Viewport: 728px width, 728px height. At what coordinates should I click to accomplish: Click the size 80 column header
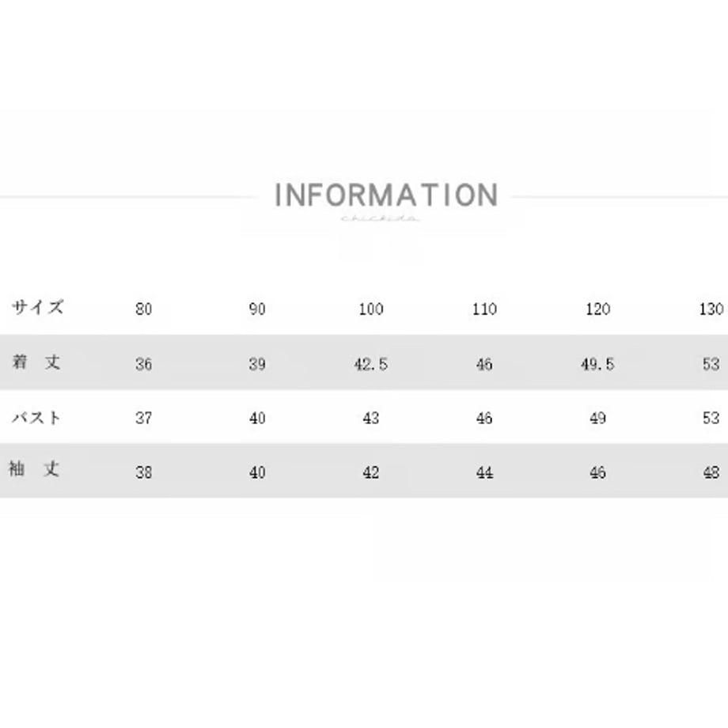tap(143, 309)
